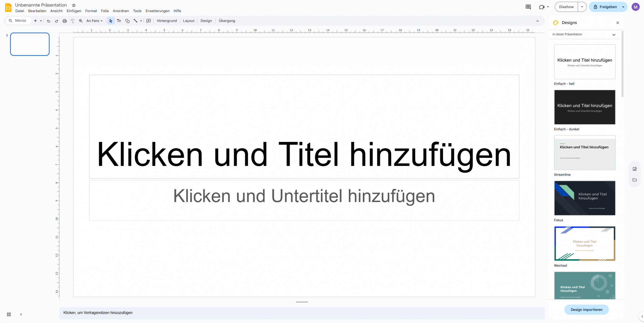Click the print icon in toolbar
This screenshot has width=644, height=323.
tap(65, 21)
